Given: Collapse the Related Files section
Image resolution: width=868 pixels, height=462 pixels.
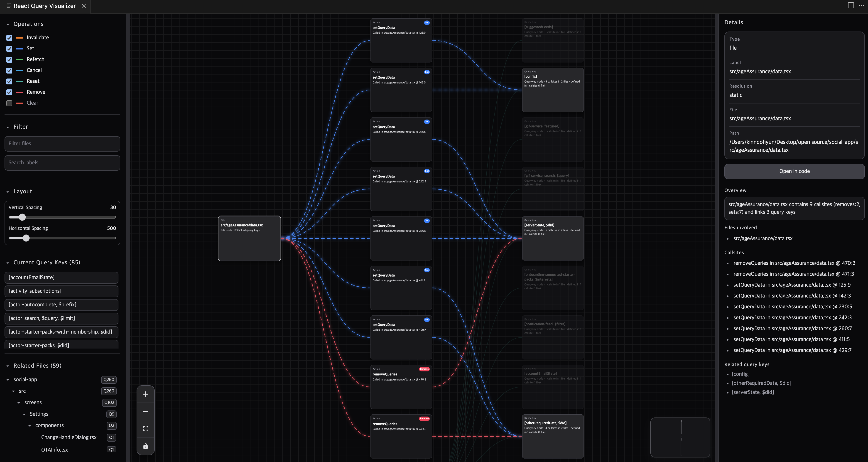Looking at the screenshot, I should (7, 366).
